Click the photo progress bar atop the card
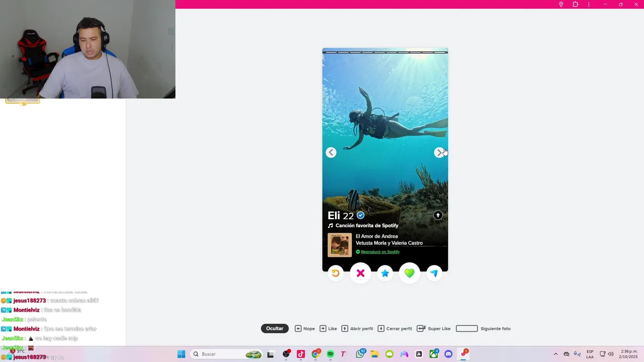Image resolution: width=644 pixels, height=362 pixels. point(385,52)
